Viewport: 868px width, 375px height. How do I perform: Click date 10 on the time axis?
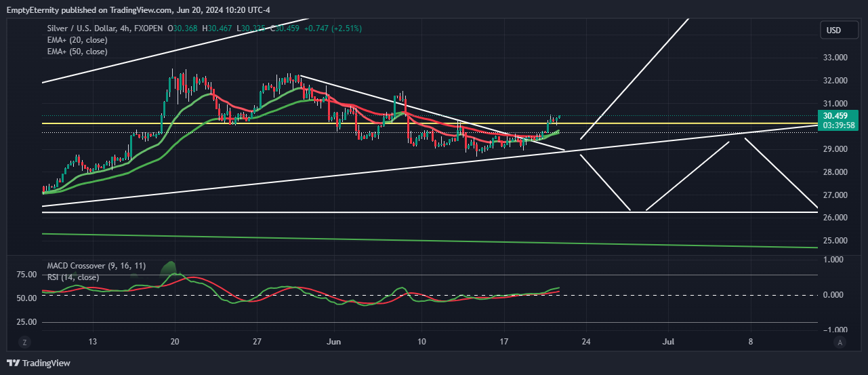point(421,342)
